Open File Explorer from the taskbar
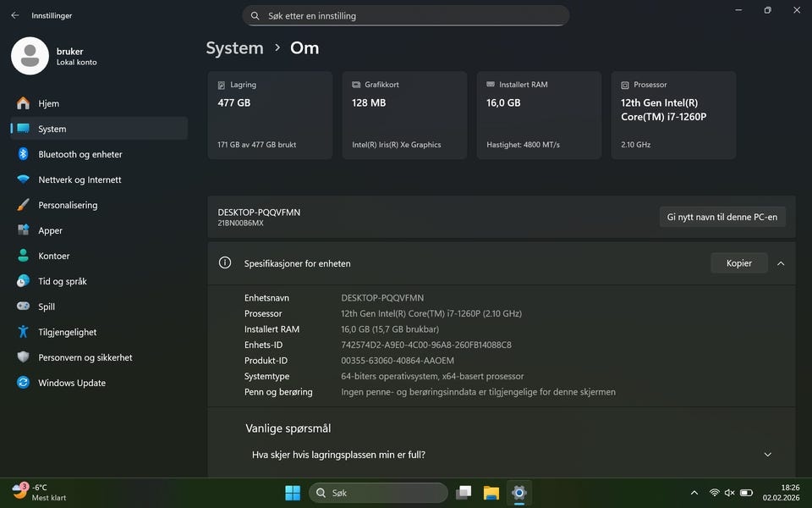The image size is (812, 508). (x=491, y=493)
